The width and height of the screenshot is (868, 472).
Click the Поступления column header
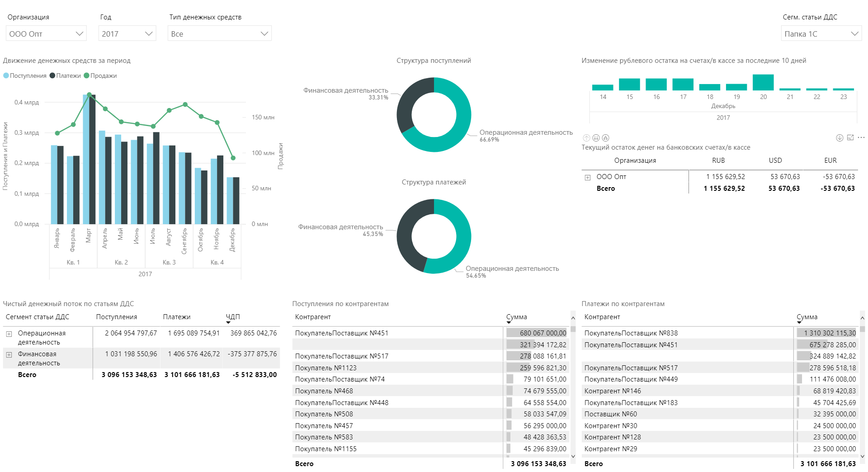click(x=116, y=317)
